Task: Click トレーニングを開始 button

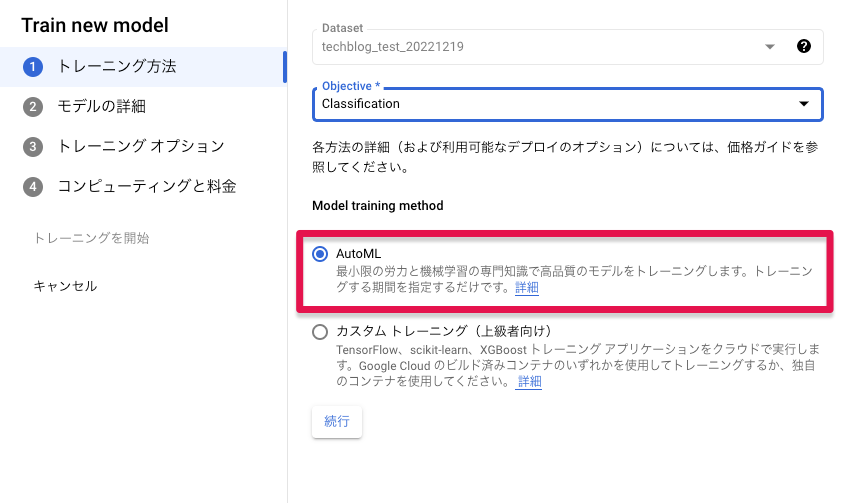Action: [x=91, y=238]
